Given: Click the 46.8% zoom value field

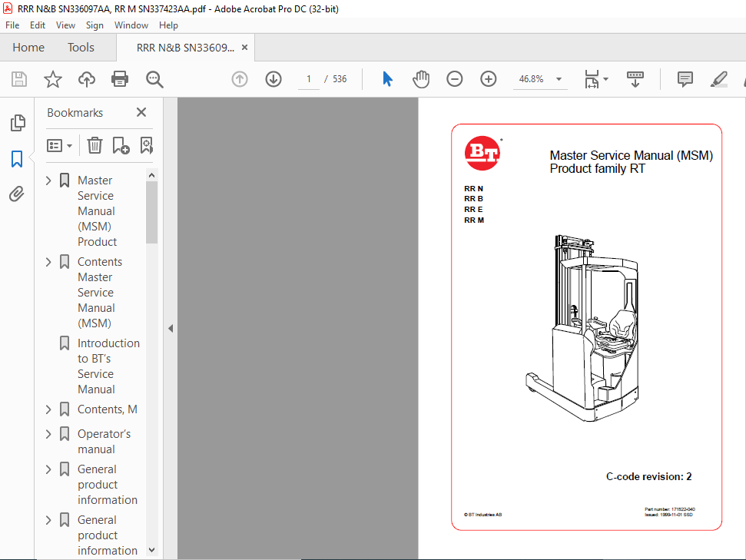Looking at the screenshot, I should point(531,79).
